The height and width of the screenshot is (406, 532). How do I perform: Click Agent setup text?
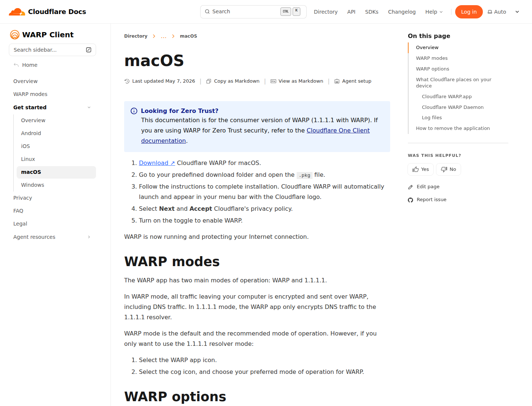(357, 81)
